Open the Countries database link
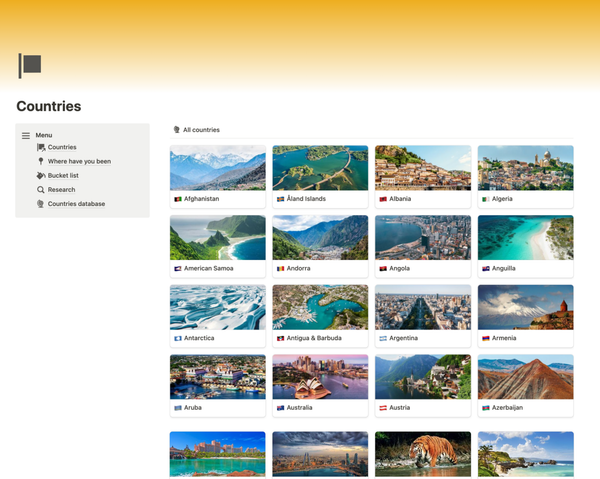The height and width of the screenshot is (479, 600). [76, 204]
